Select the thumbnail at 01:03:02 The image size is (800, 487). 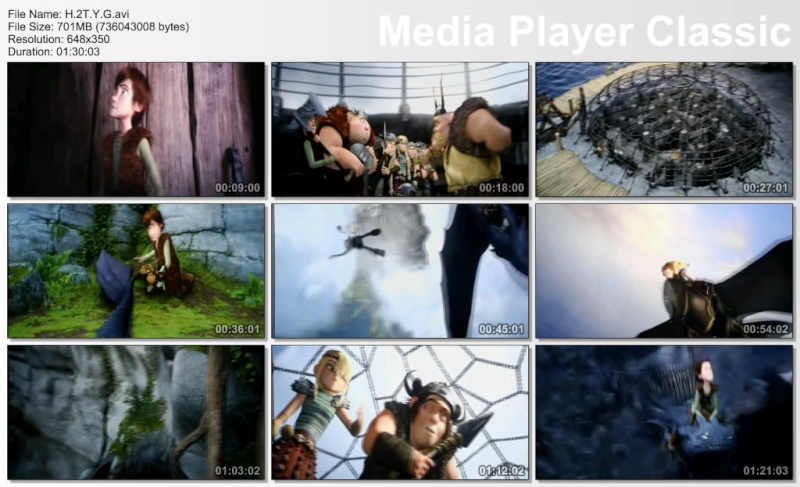[136, 413]
